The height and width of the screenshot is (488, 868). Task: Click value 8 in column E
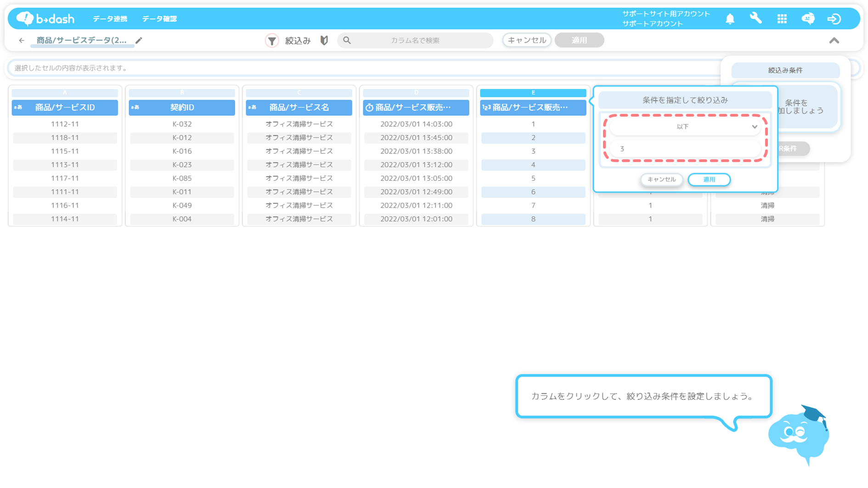(533, 219)
